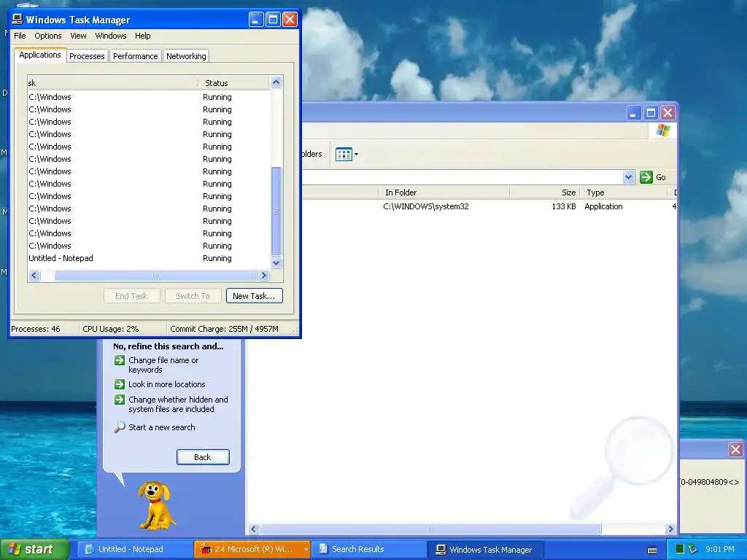Click the keyboard icon in the taskbar
The height and width of the screenshot is (560, 747).
pos(652,550)
